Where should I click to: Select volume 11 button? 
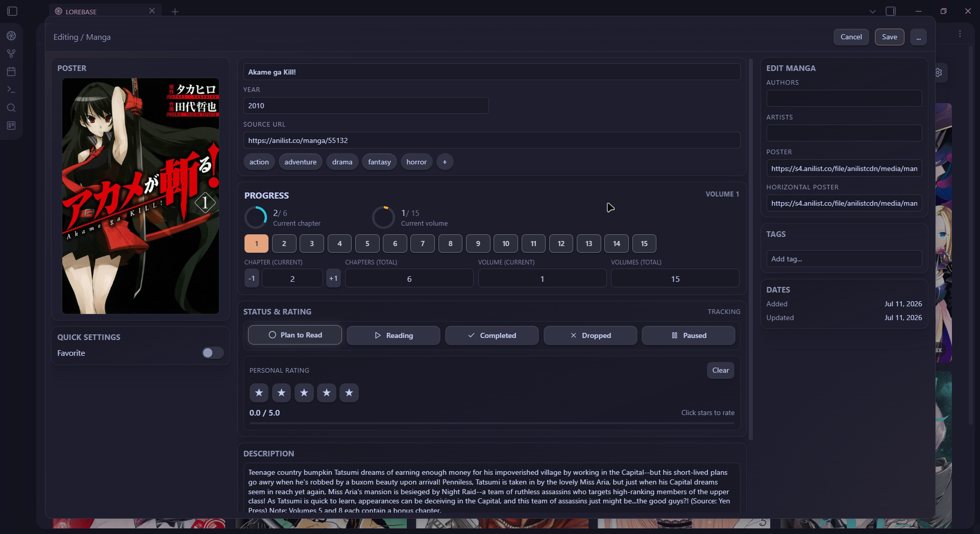point(534,244)
